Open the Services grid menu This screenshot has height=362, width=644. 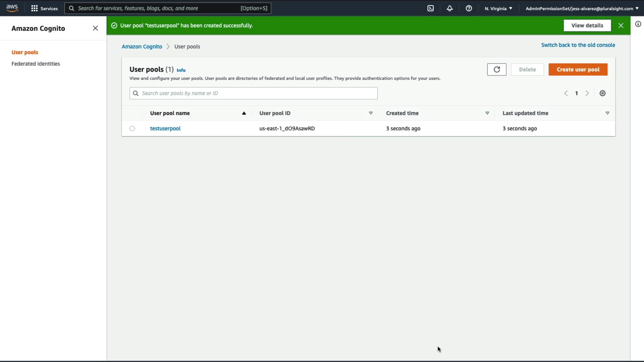[44, 8]
